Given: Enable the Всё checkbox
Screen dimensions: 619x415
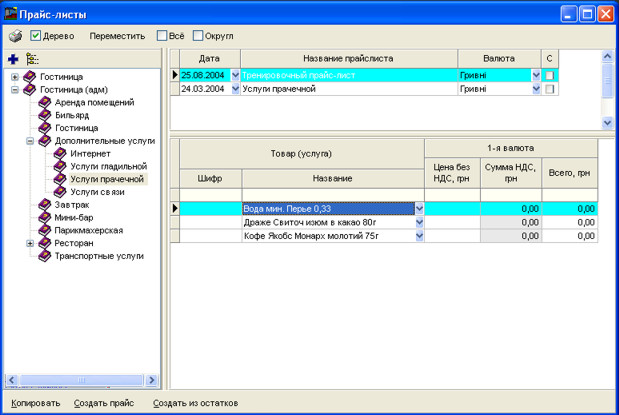Looking at the screenshot, I should tap(162, 36).
